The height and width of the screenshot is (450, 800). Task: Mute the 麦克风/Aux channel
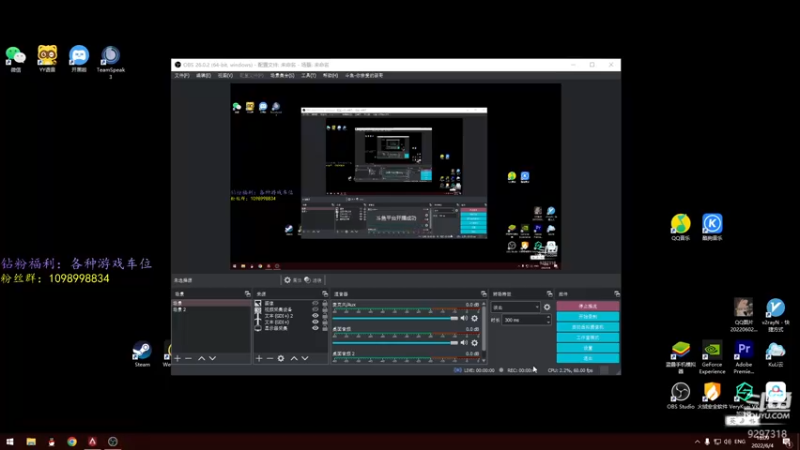point(464,318)
